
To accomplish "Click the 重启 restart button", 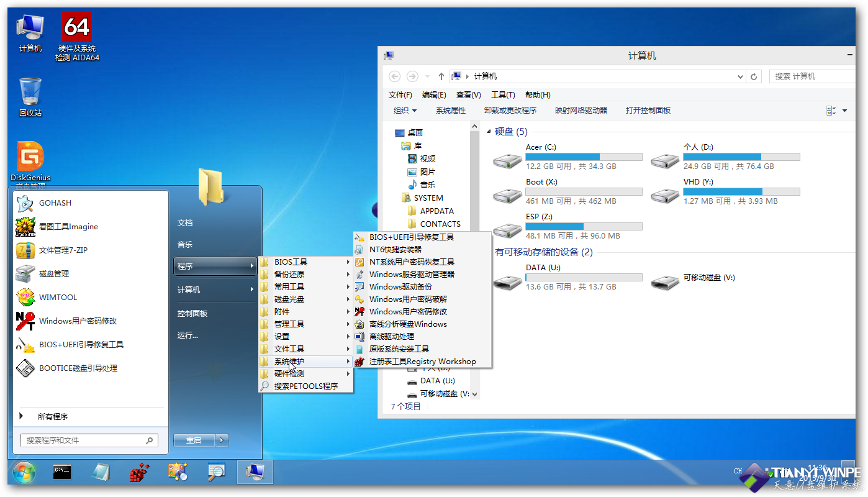I will [x=194, y=440].
